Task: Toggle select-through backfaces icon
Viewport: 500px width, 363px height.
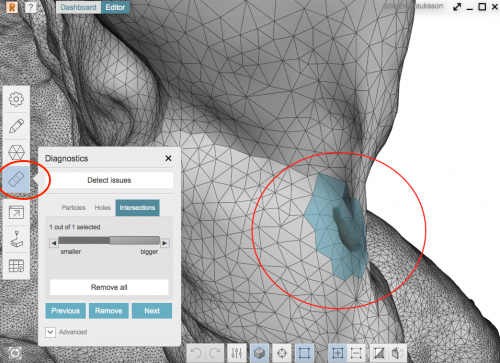Action: pos(397,353)
